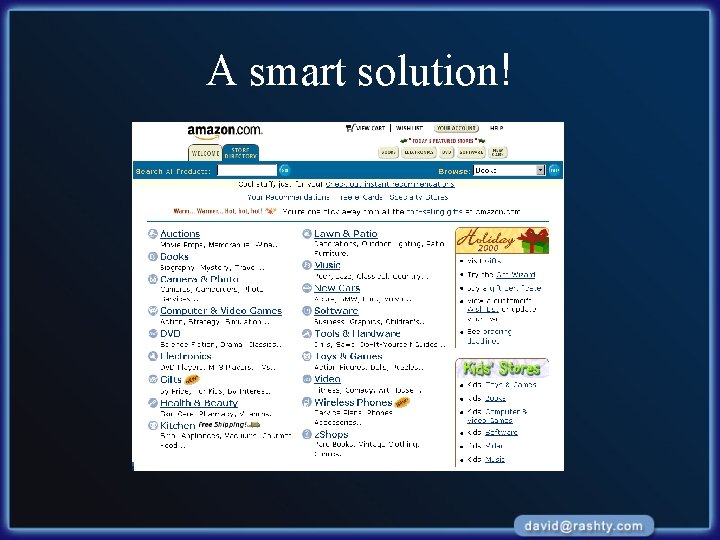The width and height of the screenshot is (720, 540).
Task: Click the Kids' Stores banner
Action: coord(502,368)
